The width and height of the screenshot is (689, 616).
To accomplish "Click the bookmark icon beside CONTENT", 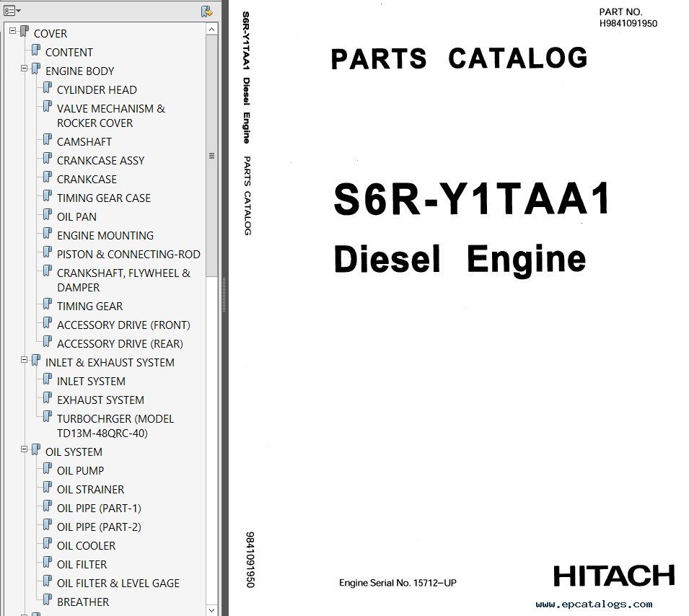I will (36, 50).
